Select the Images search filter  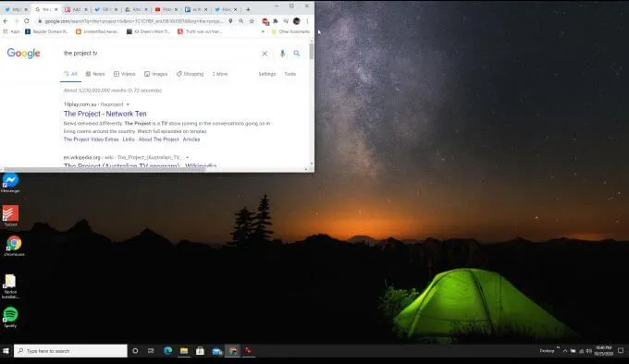click(156, 74)
